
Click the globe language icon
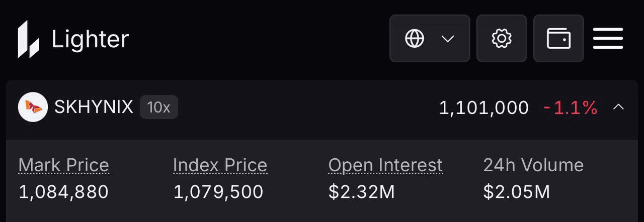(415, 39)
